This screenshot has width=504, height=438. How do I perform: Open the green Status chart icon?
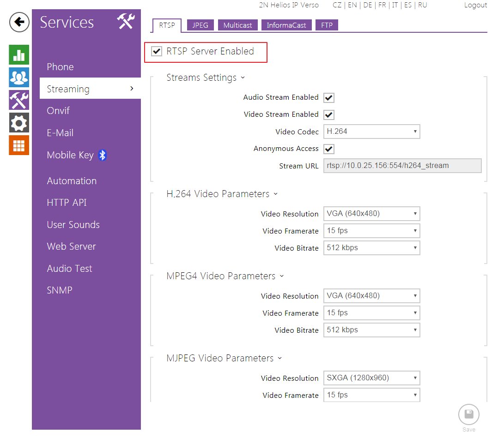[x=19, y=54]
